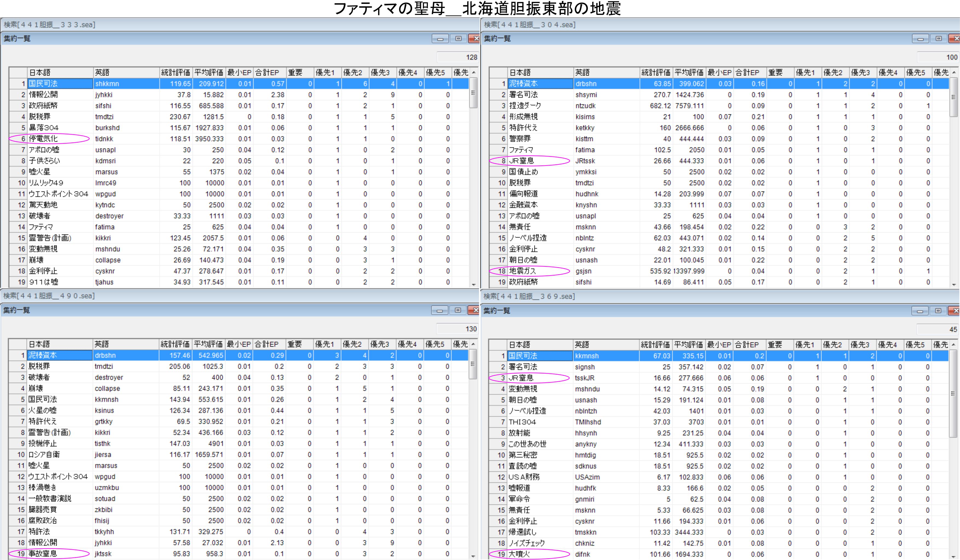Maximize the bottom-right 集約一覧 window (369.sea)
960x560 pixels.
pos(938,311)
